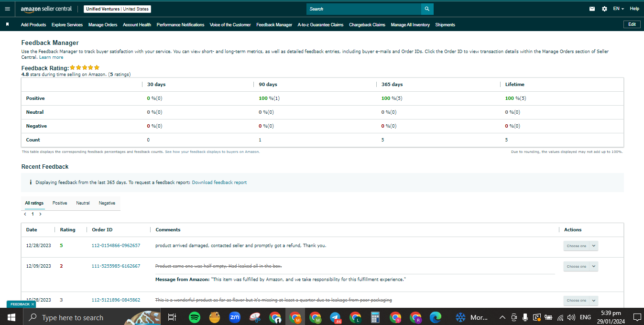Open Explore Services menu item
Image resolution: width=644 pixels, height=325 pixels.
pos(67,25)
